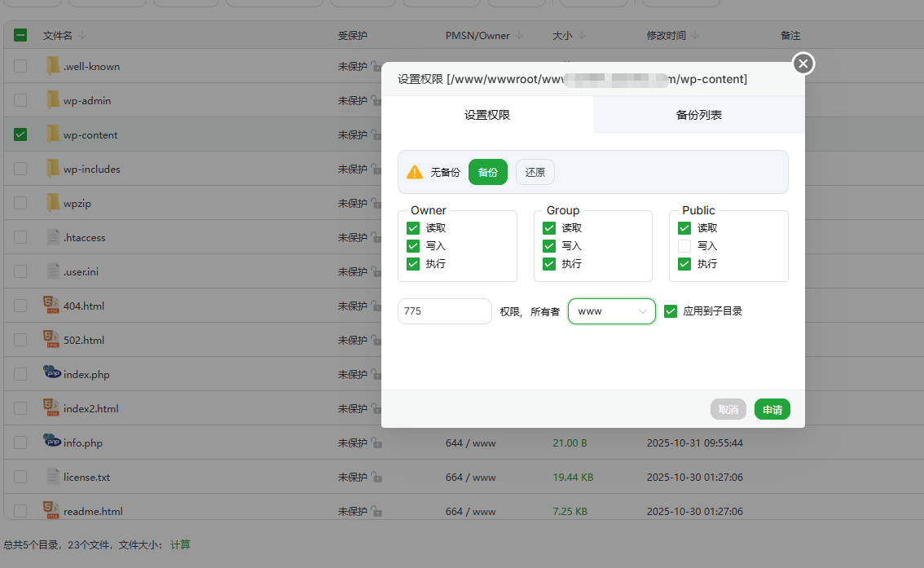This screenshot has width=924, height=568.
Task: Sort by 大小 column arrow
Action: coord(583,36)
